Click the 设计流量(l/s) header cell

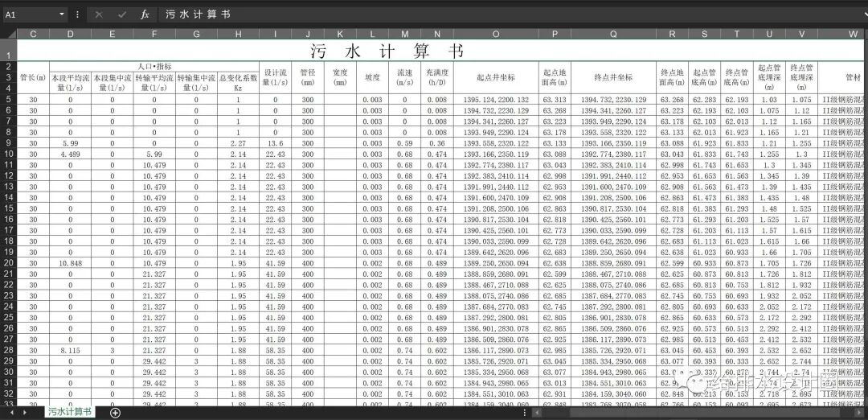275,77
